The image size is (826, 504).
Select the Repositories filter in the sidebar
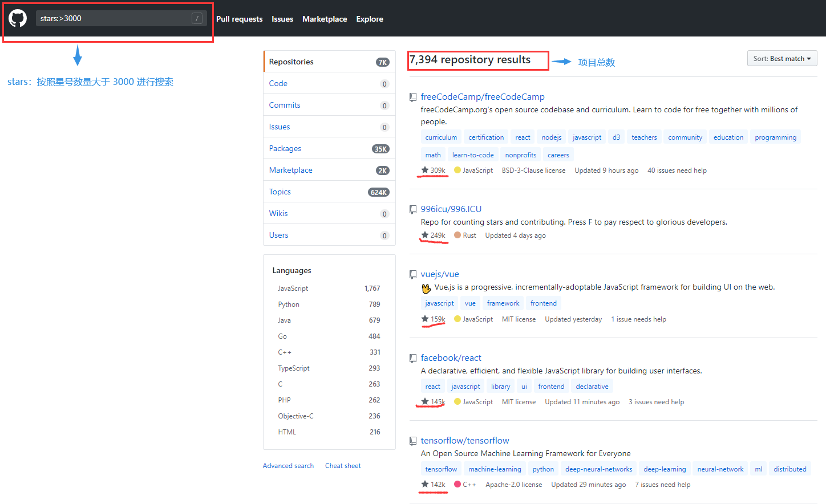click(x=330, y=62)
